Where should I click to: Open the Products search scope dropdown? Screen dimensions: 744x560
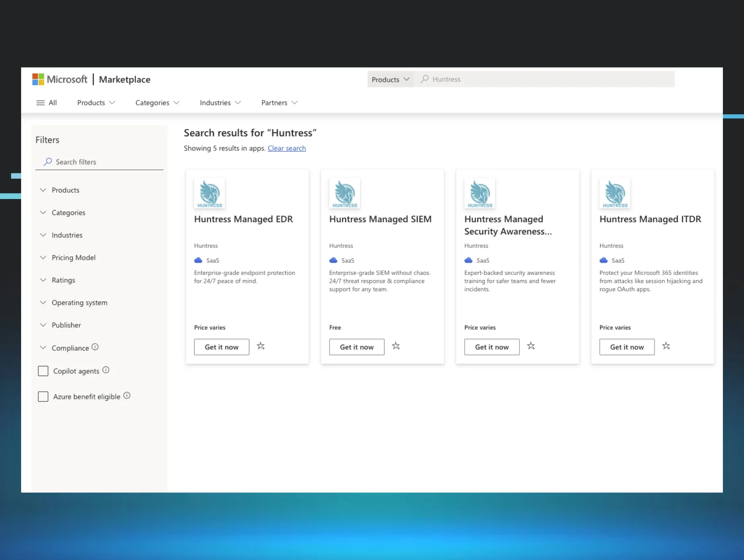click(390, 79)
